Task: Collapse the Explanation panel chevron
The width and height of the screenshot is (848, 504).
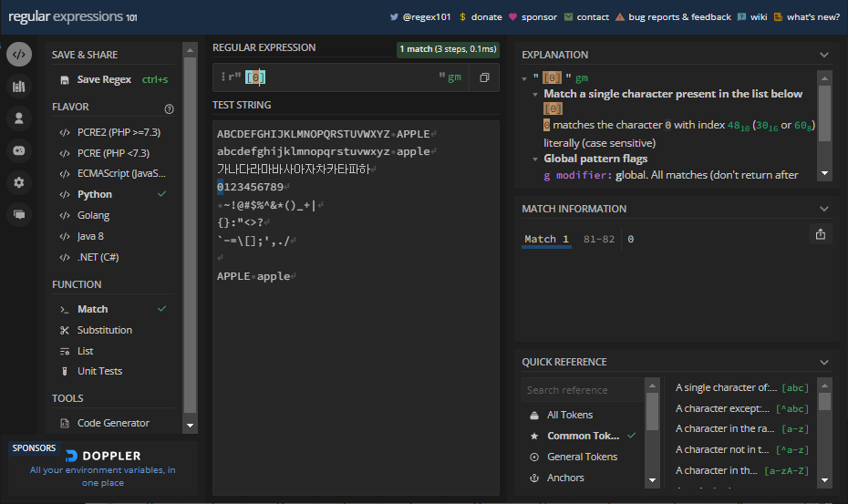Action: point(824,55)
